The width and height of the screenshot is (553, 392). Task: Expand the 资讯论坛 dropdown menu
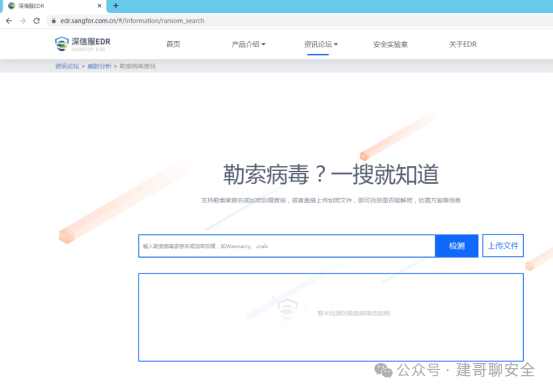point(321,44)
